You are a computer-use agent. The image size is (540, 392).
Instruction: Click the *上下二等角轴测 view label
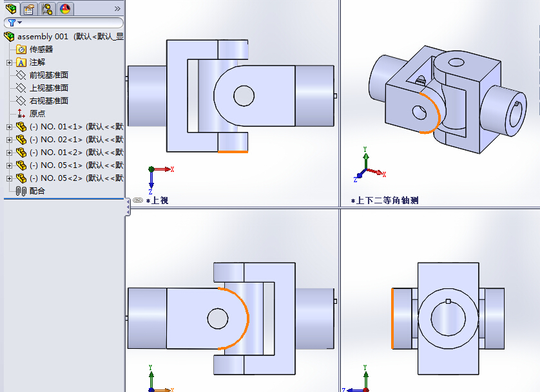pyautogui.click(x=385, y=200)
